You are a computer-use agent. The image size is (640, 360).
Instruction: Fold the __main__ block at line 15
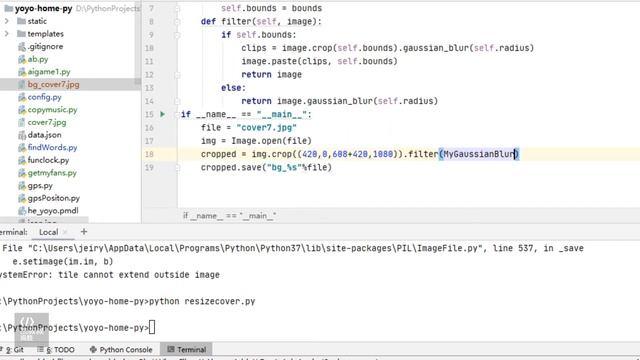coord(177,114)
